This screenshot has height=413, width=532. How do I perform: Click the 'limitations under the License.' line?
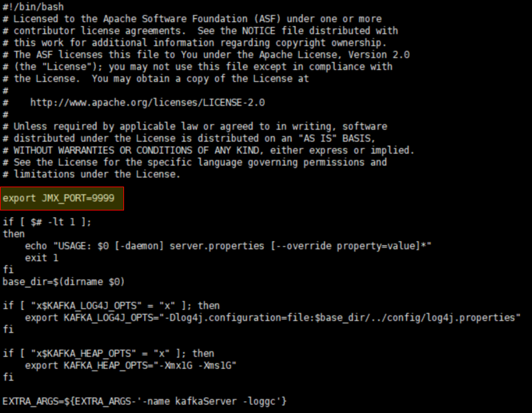point(92,174)
